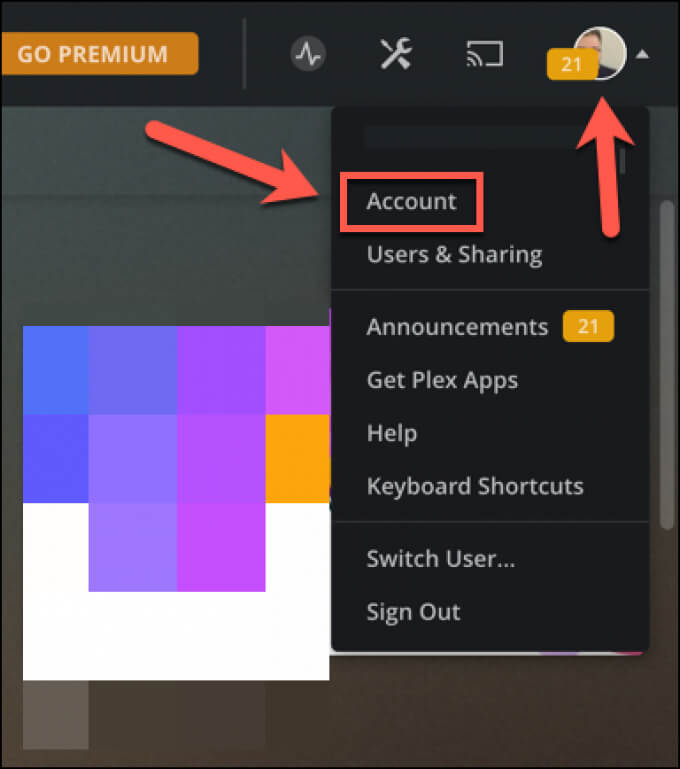Click the page vertical scrollbar
The width and height of the screenshot is (680, 769).
(x=667, y=365)
